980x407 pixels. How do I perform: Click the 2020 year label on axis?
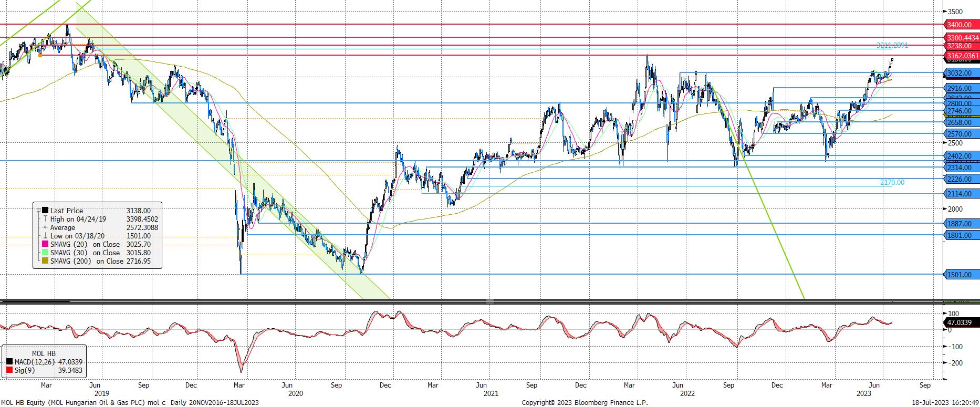[296, 393]
